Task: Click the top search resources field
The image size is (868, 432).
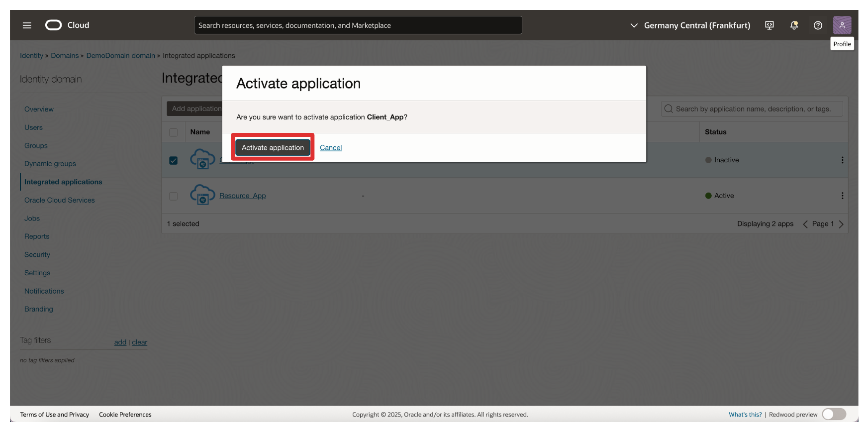Action: pyautogui.click(x=358, y=25)
